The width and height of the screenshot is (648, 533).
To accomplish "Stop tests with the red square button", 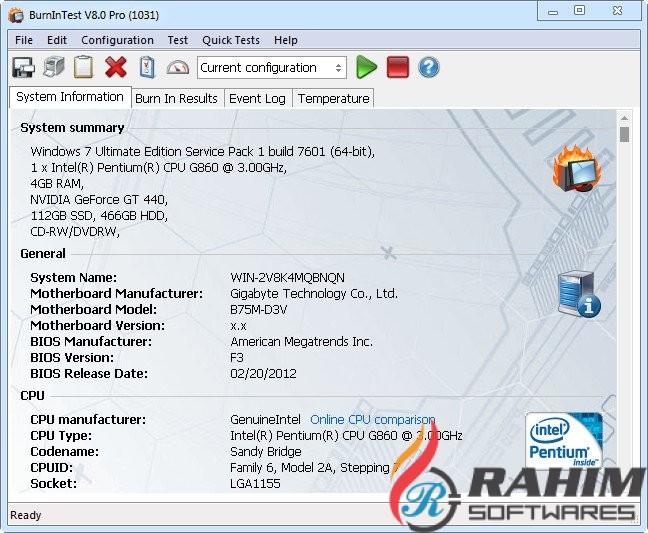I will pos(398,68).
